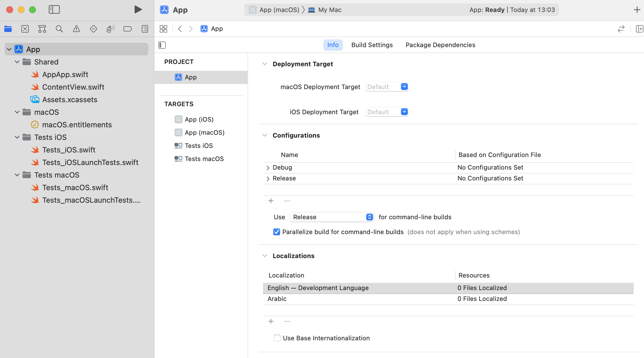Click the plus button to add localization
Viewport: 644px width, 358px height.
point(271,321)
